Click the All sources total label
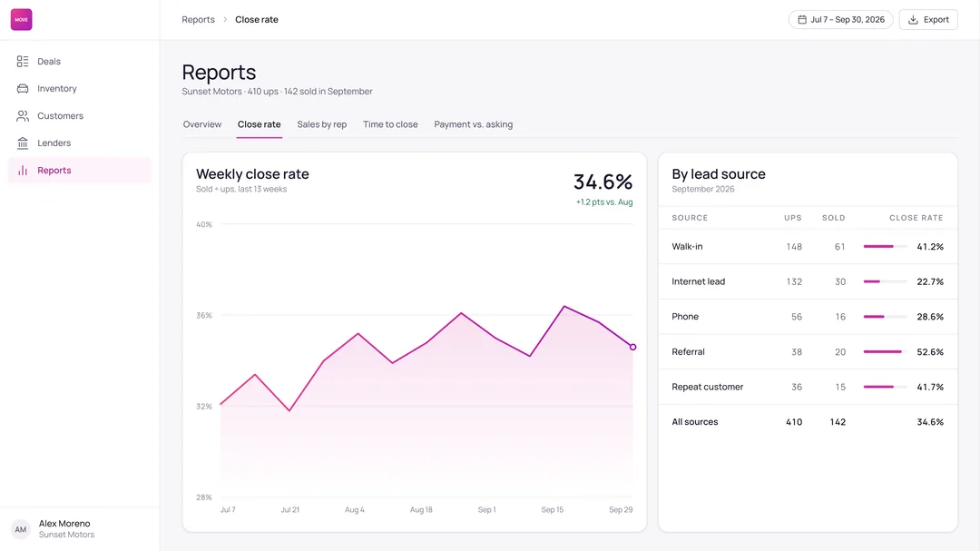This screenshot has height=551, width=980. point(695,421)
